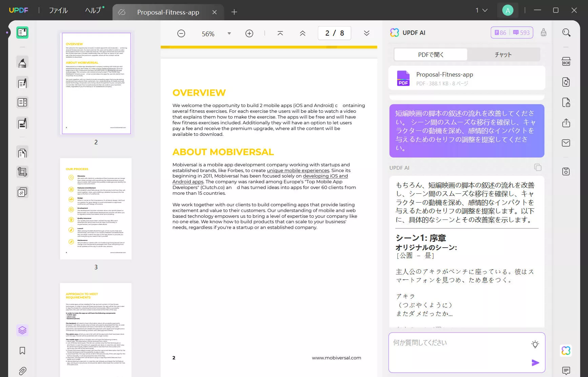Open the ファイル menu
This screenshot has height=377, width=588.
coord(58,11)
